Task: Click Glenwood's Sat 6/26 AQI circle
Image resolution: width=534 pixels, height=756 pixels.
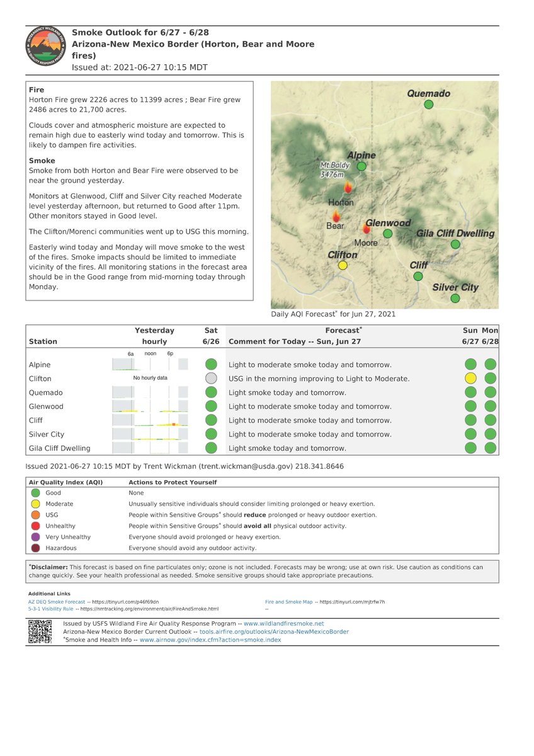Action: pyautogui.click(x=211, y=406)
